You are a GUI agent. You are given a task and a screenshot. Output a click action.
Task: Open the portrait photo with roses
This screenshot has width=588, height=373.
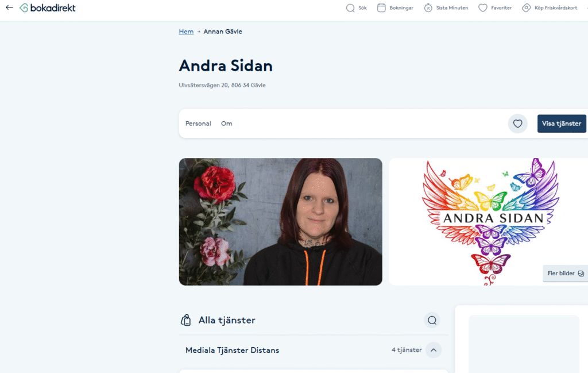point(280,221)
